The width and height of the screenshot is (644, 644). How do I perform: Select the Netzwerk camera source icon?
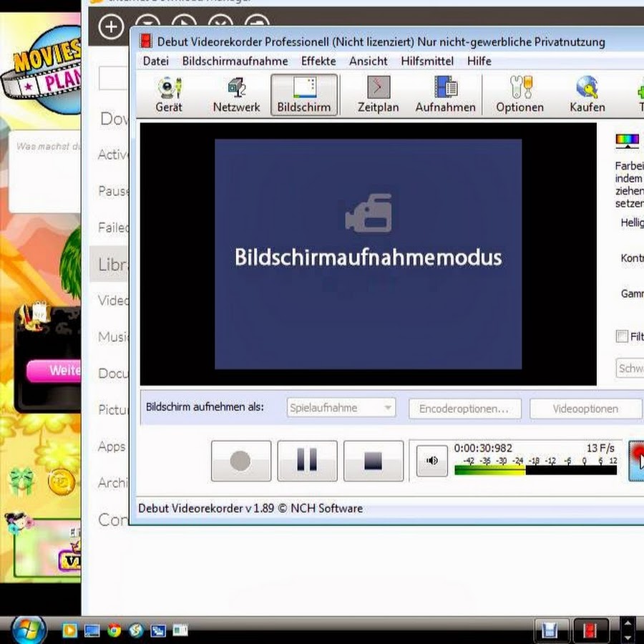point(236,95)
